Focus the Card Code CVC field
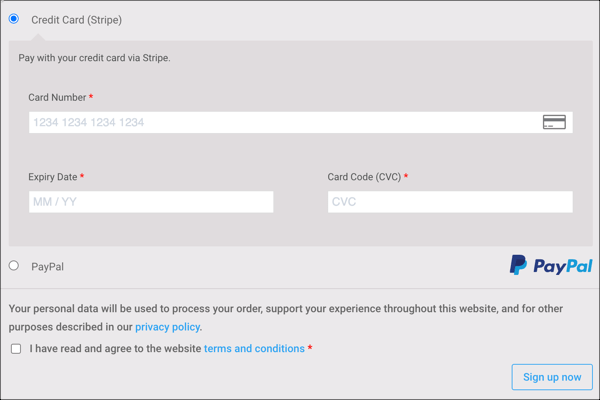600x400 pixels. [x=450, y=202]
